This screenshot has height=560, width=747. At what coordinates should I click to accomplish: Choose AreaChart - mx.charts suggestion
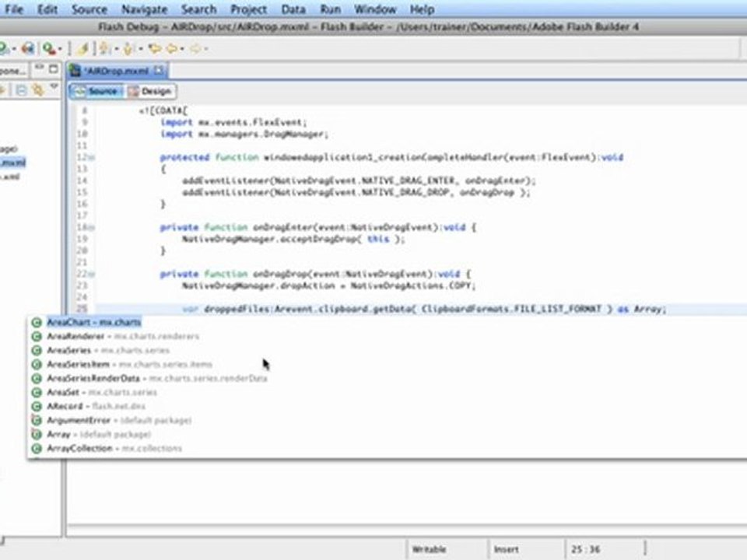(93, 322)
